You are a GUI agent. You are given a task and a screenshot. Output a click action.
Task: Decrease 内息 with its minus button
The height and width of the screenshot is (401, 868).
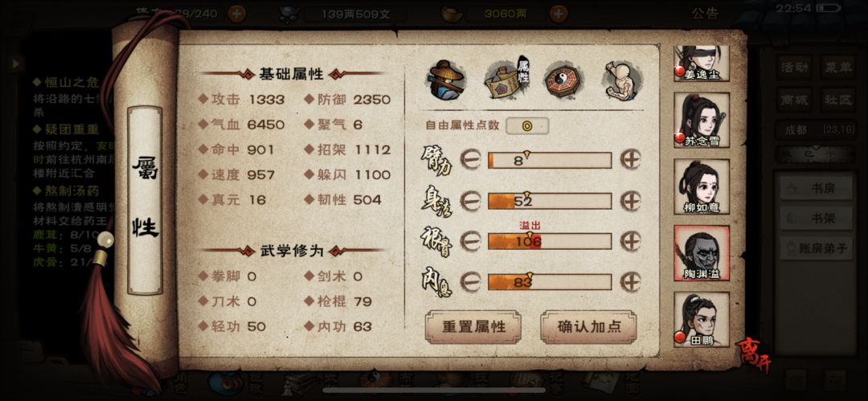point(470,282)
